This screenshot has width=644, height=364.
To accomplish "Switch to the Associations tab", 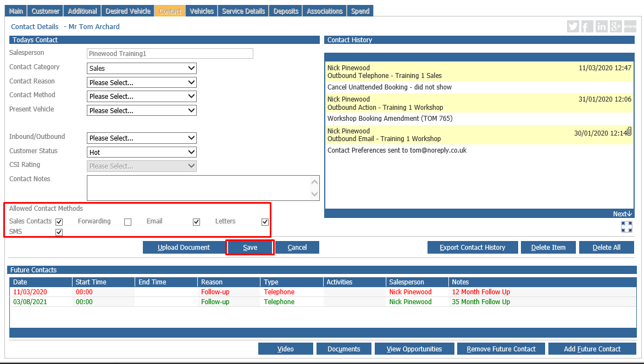I will [x=325, y=11].
